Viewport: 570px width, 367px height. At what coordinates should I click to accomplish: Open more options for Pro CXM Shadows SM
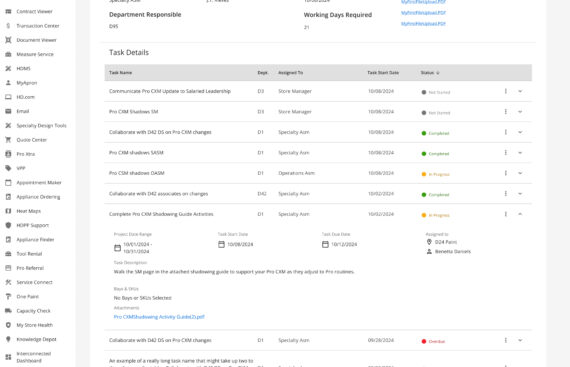click(506, 112)
